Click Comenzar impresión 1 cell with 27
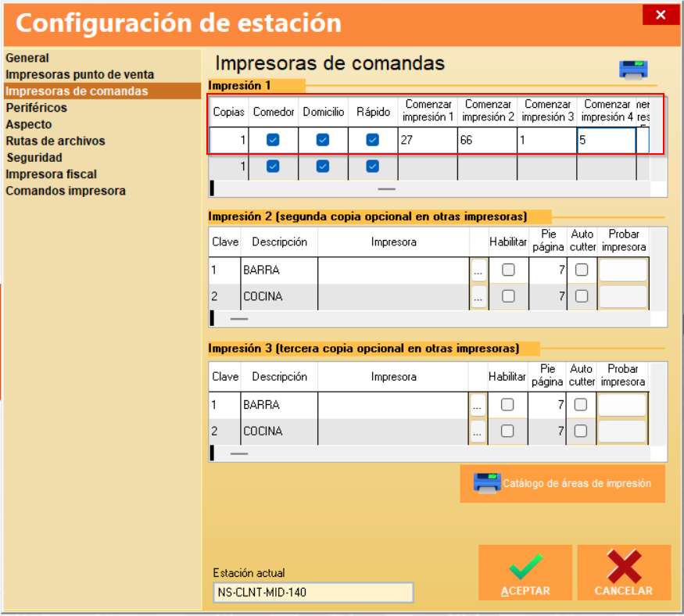The height and width of the screenshot is (616, 684). click(x=428, y=140)
